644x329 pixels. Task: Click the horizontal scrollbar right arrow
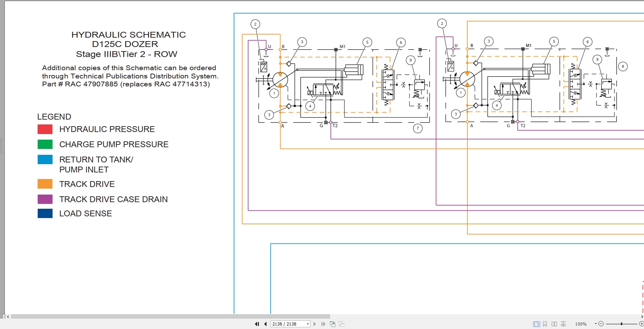[x=642, y=316]
